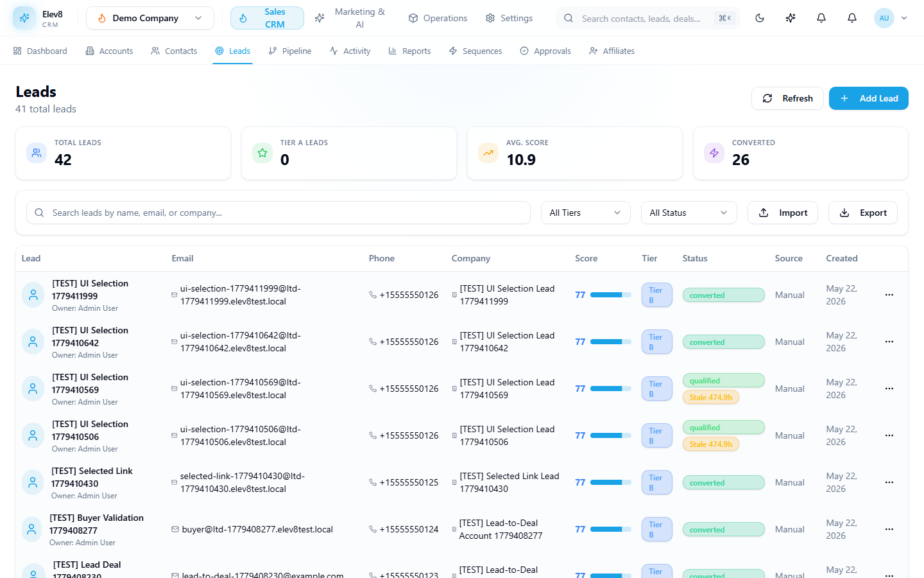Viewport: 924px width, 578px height.
Task: Open row actions for Selected Link 1779410430
Action: pos(889,482)
